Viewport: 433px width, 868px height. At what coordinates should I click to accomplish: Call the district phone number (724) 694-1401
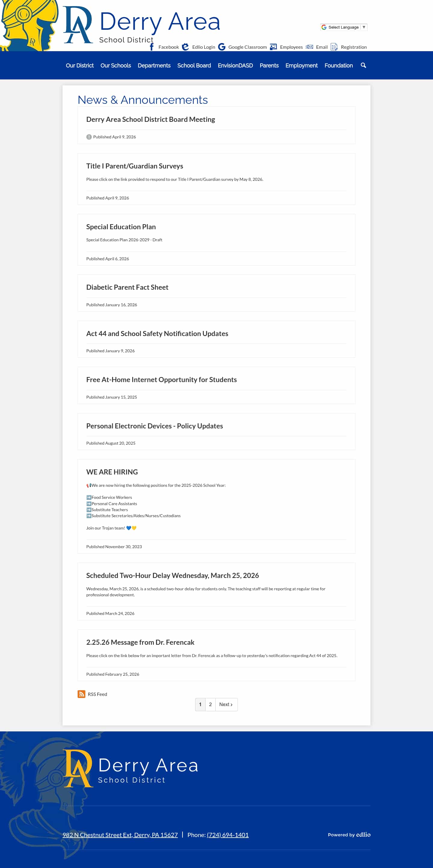point(228,835)
